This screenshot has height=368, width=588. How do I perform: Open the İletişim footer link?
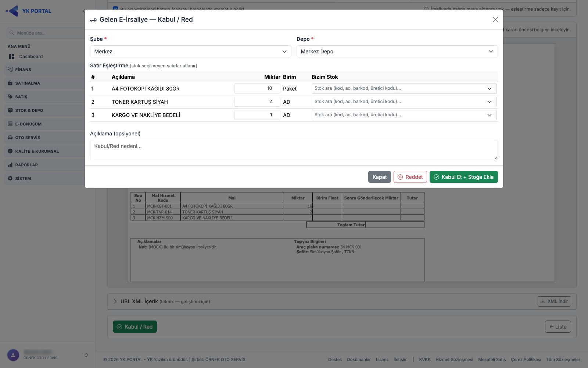pos(401,360)
